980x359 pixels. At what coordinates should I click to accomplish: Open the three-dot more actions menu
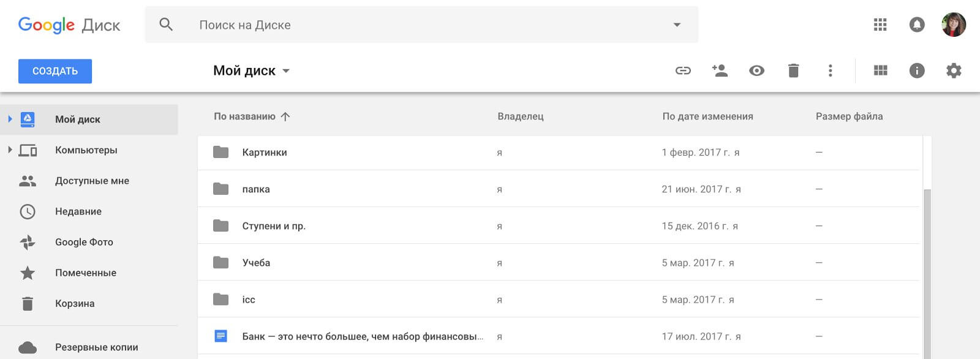[830, 71]
